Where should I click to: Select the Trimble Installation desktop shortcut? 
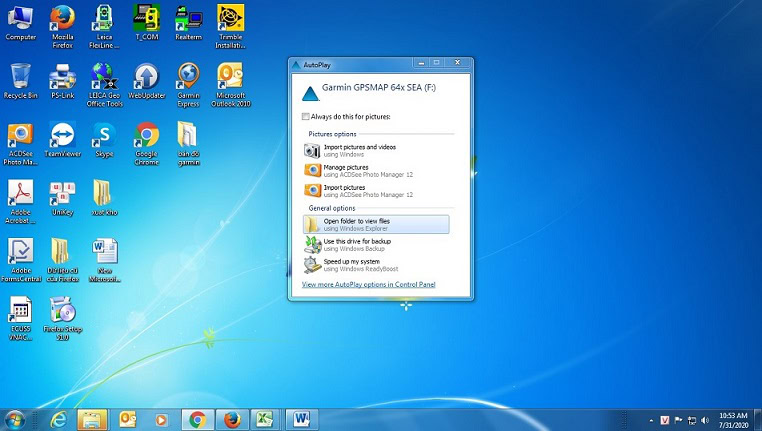coord(230,27)
